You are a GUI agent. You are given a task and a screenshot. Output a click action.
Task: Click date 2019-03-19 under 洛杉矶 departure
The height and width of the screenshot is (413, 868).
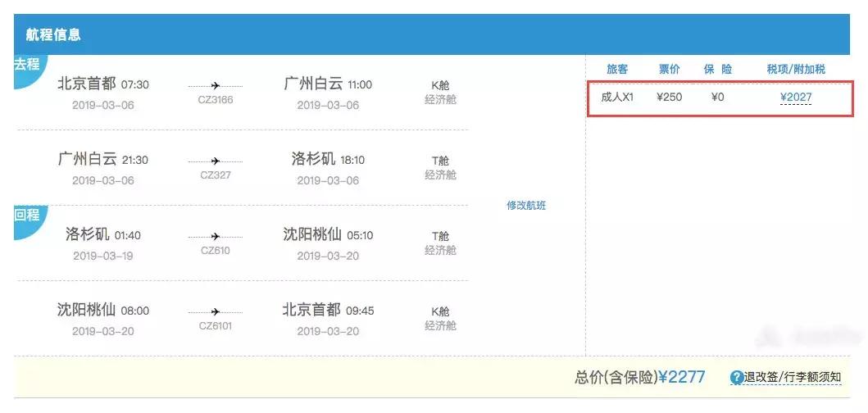tap(103, 256)
